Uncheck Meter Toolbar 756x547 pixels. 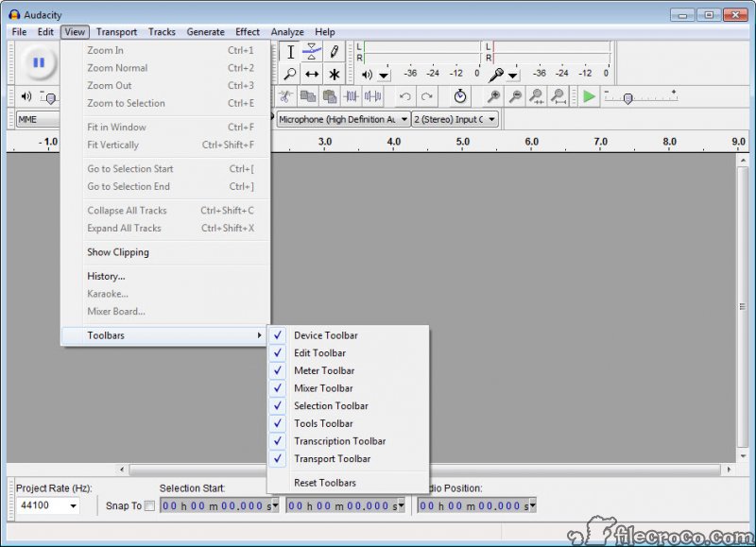point(347,370)
